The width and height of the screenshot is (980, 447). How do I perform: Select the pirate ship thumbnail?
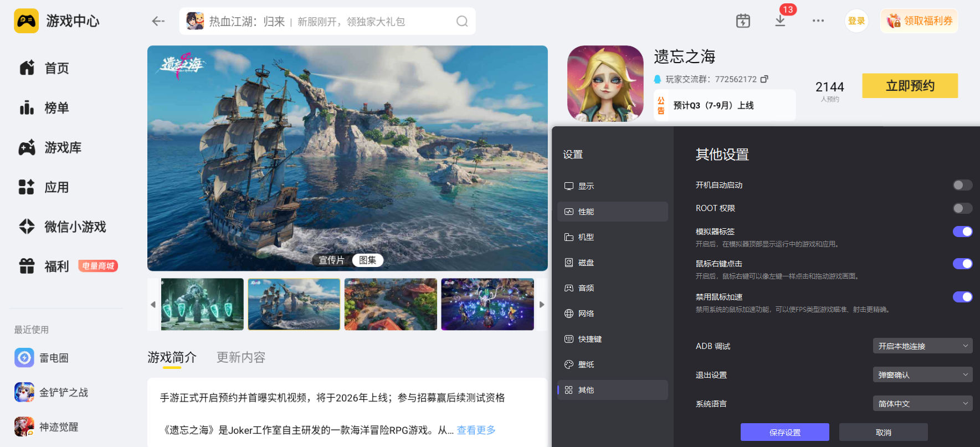tap(294, 304)
